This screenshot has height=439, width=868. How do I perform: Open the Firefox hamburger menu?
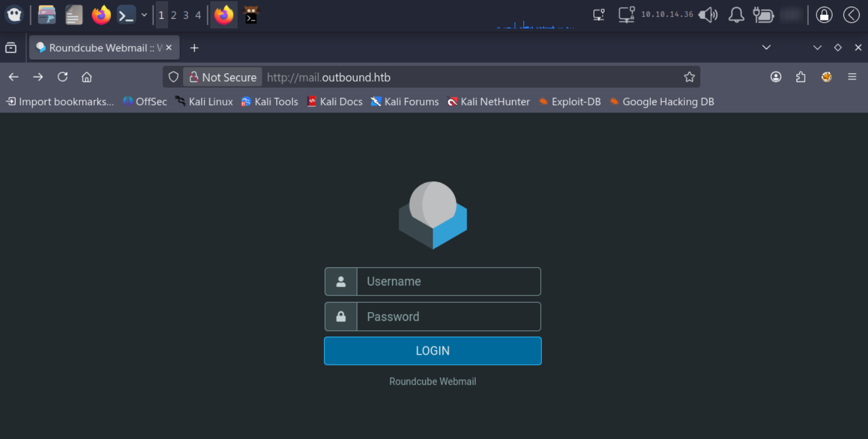tap(852, 77)
